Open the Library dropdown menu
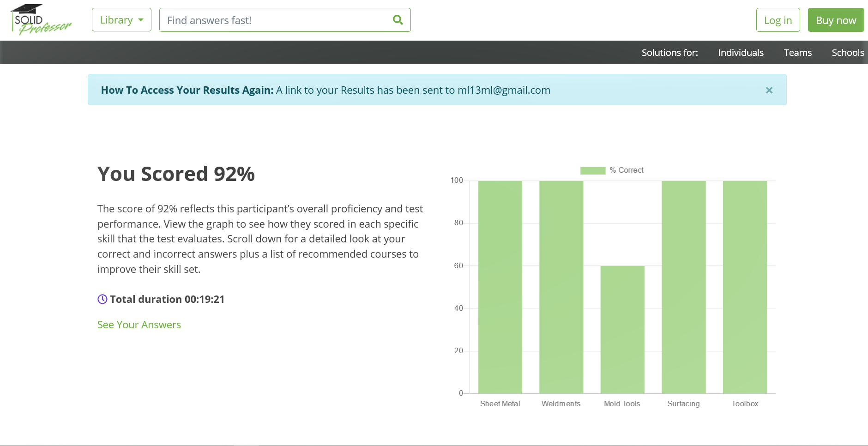The width and height of the screenshot is (868, 446). [121, 20]
